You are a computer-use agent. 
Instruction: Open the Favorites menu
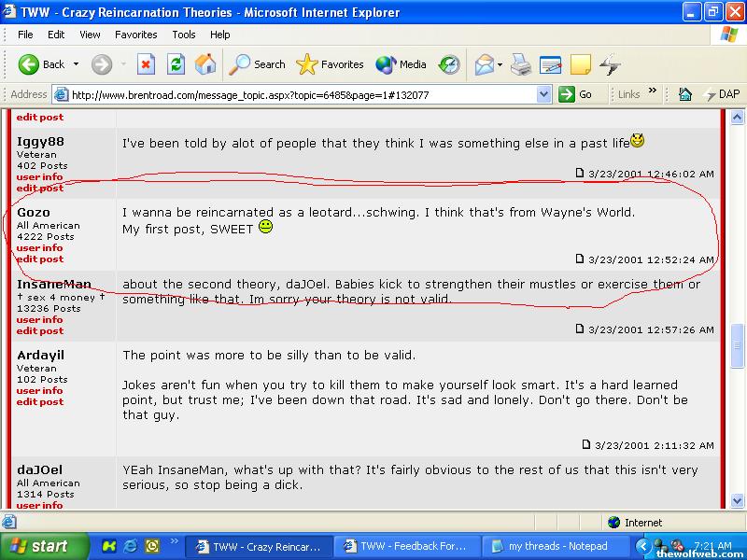[136, 35]
